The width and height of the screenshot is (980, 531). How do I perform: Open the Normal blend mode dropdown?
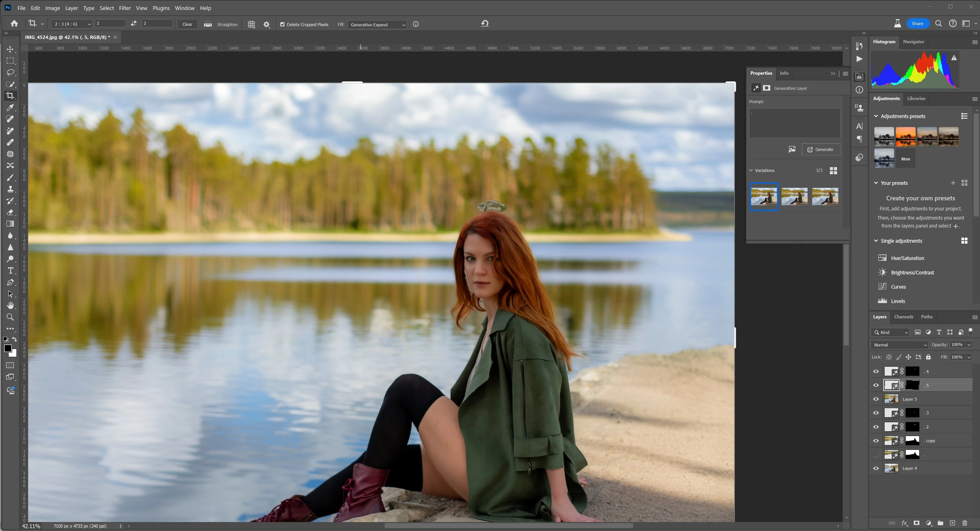(899, 345)
